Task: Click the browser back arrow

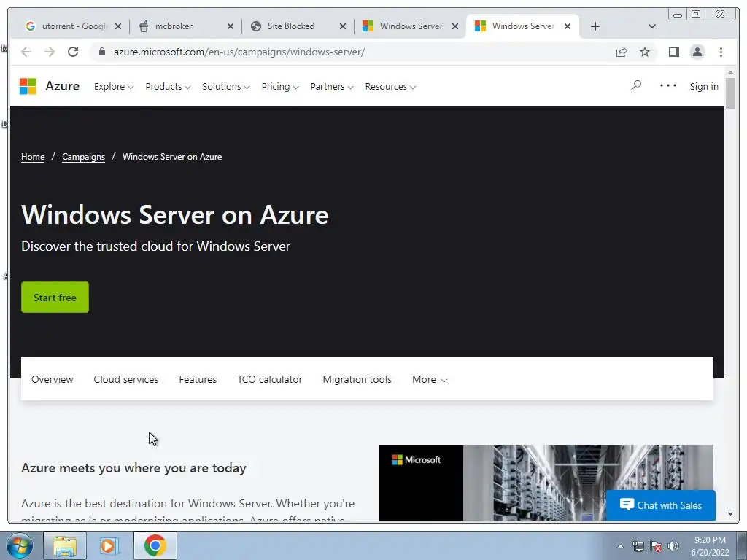Action: tap(26, 52)
